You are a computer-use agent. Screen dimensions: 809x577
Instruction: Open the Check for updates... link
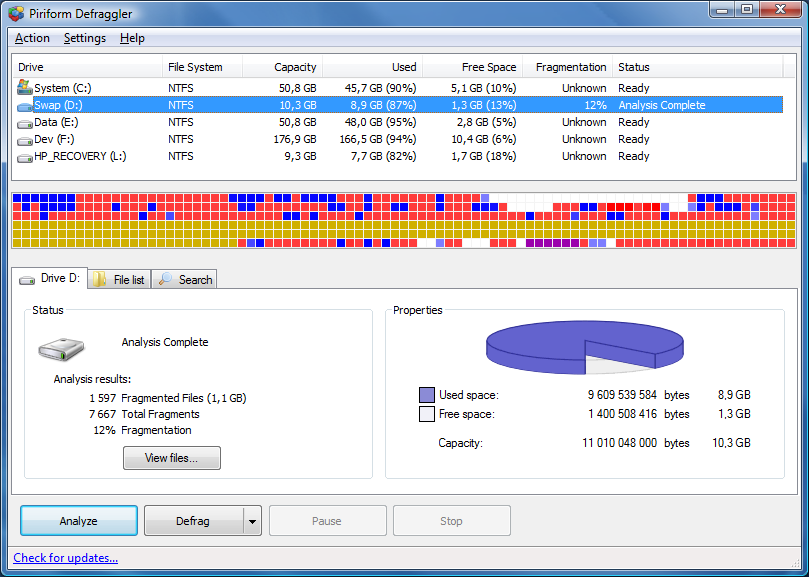66,558
